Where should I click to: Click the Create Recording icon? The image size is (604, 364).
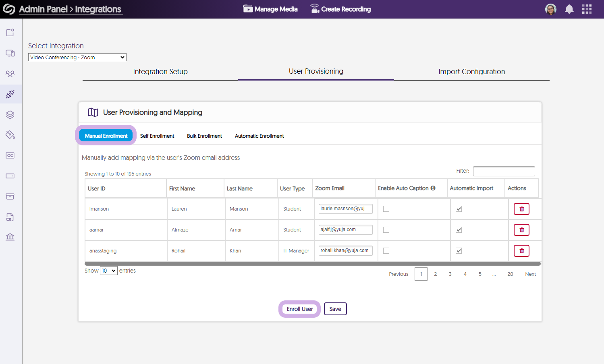coord(315,9)
